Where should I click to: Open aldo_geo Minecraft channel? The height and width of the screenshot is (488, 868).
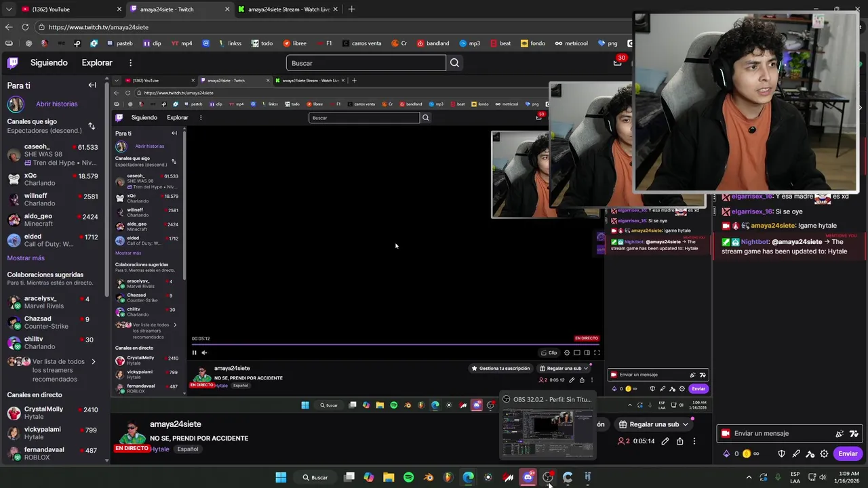click(53, 220)
